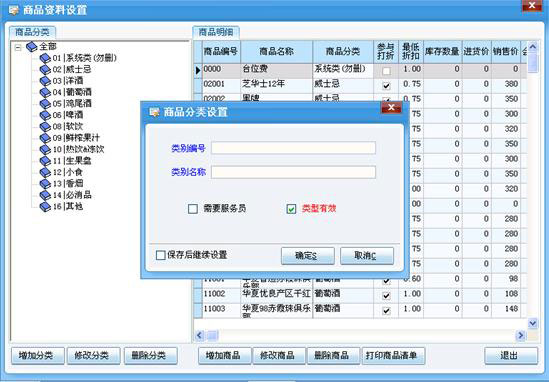Click the book icon for 16 其他
Screen dimensions: 549x382
[45, 207]
